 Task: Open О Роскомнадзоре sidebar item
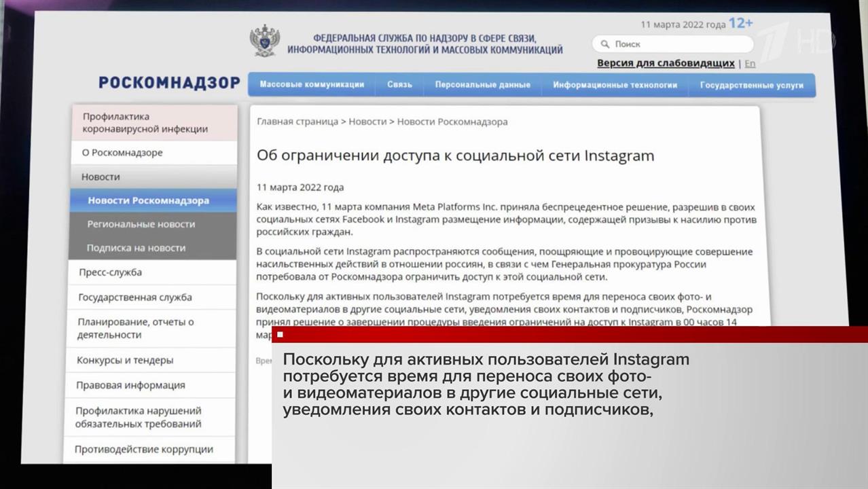pyautogui.click(x=155, y=153)
